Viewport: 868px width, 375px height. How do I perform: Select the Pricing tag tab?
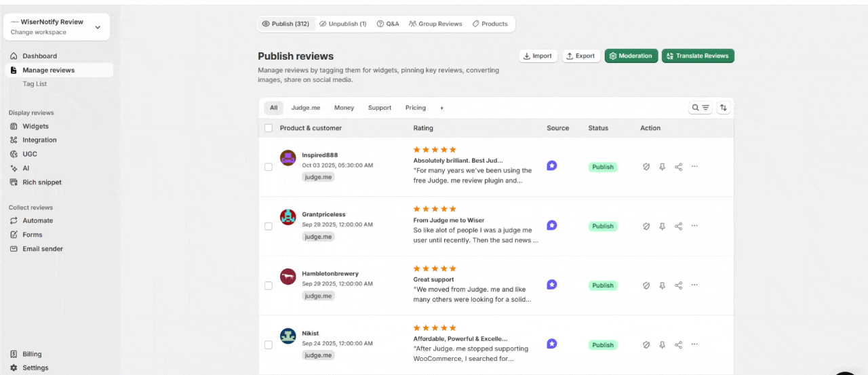[415, 108]
